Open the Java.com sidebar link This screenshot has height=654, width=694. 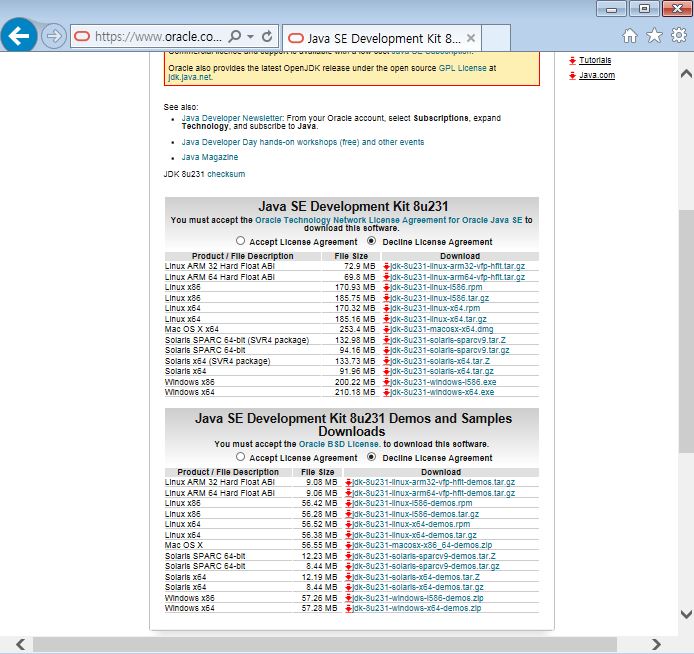tap(597, 75)
